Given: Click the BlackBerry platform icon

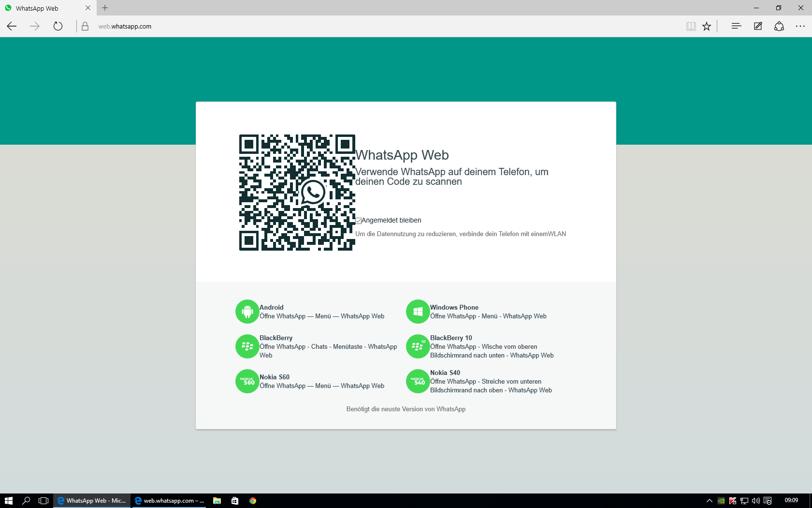Looking at the screenshot, I should [x=247, y=346].
